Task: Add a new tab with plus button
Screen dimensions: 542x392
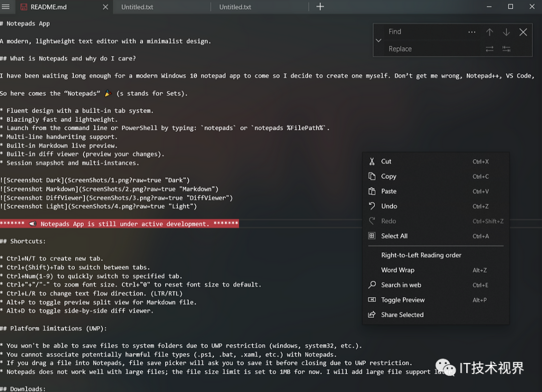Action: point(320,7)
